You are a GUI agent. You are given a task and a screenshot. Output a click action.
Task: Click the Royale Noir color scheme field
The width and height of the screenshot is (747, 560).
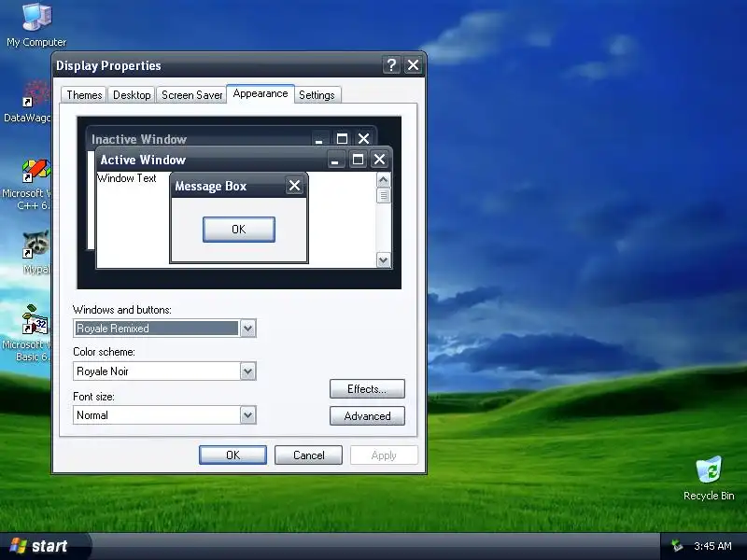pos(164,371)
